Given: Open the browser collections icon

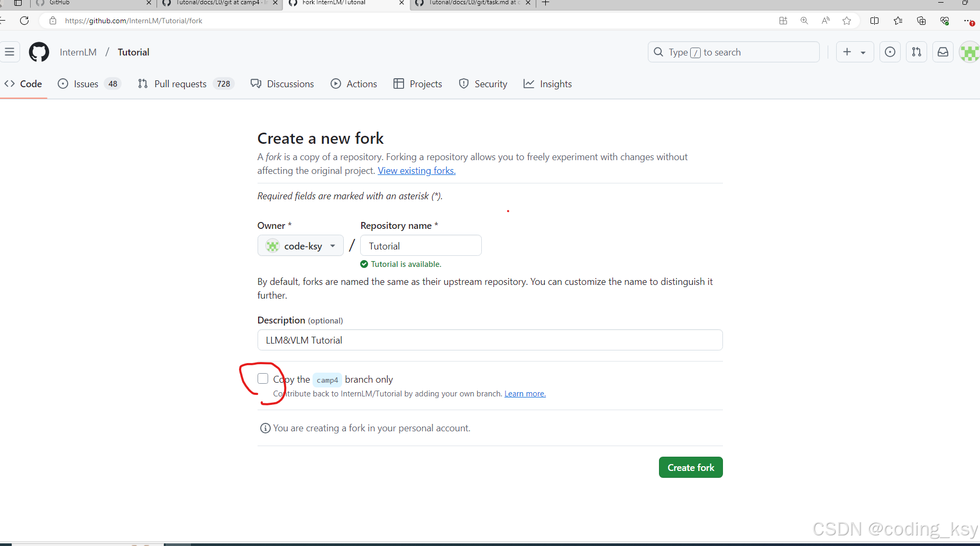Looking at the screenshot, I should tap(921, 21).
